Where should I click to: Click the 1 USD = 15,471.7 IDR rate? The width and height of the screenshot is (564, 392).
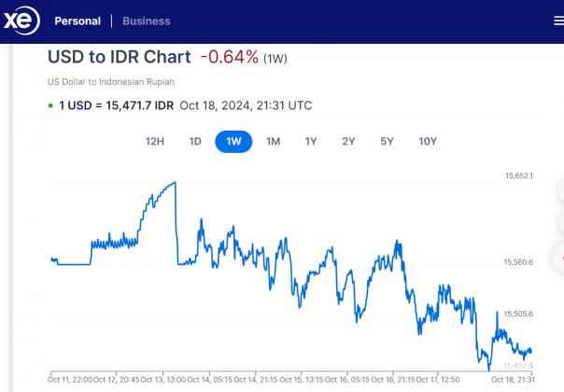(117, 105)
